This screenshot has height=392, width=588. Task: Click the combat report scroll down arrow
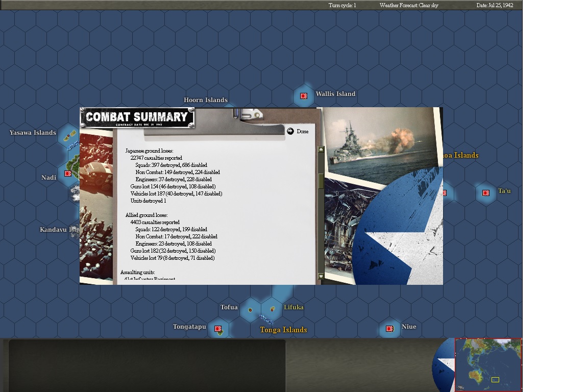321,276
